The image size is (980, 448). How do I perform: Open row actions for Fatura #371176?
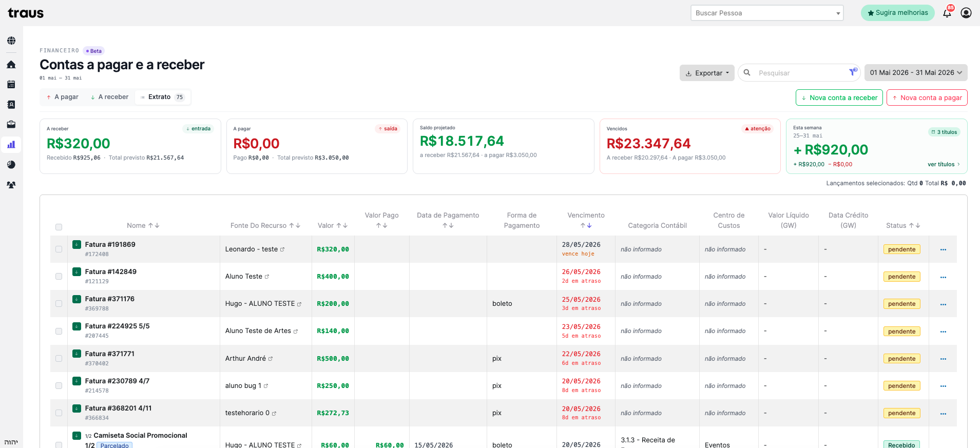point(943,304)
